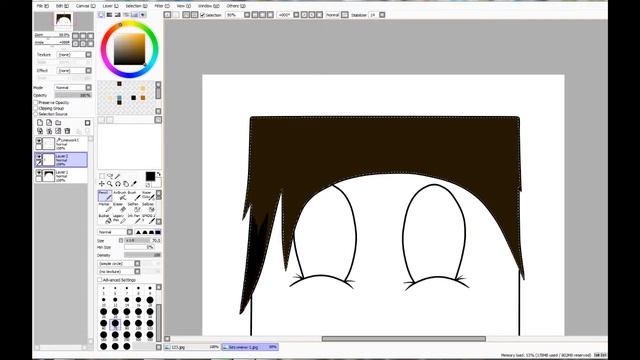Click the black foreground color swatch
640x360 pixels.
pyautogui.click(x=150, y=176)
